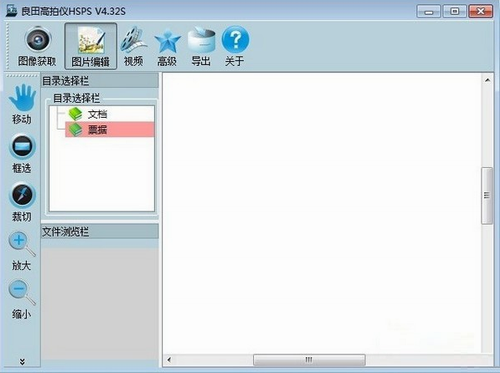
Task: Expand the sidebar double-chevron arrow
Action: [x=22, y=362]
